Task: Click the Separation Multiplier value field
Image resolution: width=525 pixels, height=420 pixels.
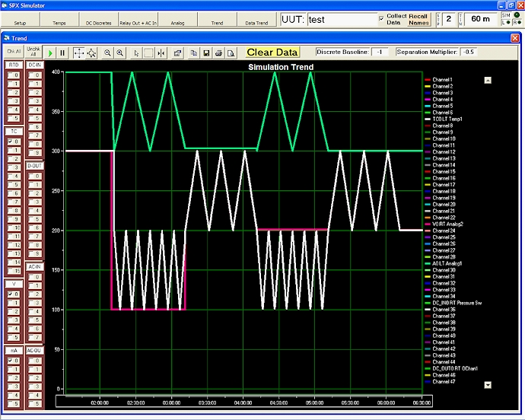Action: point(469,52)
